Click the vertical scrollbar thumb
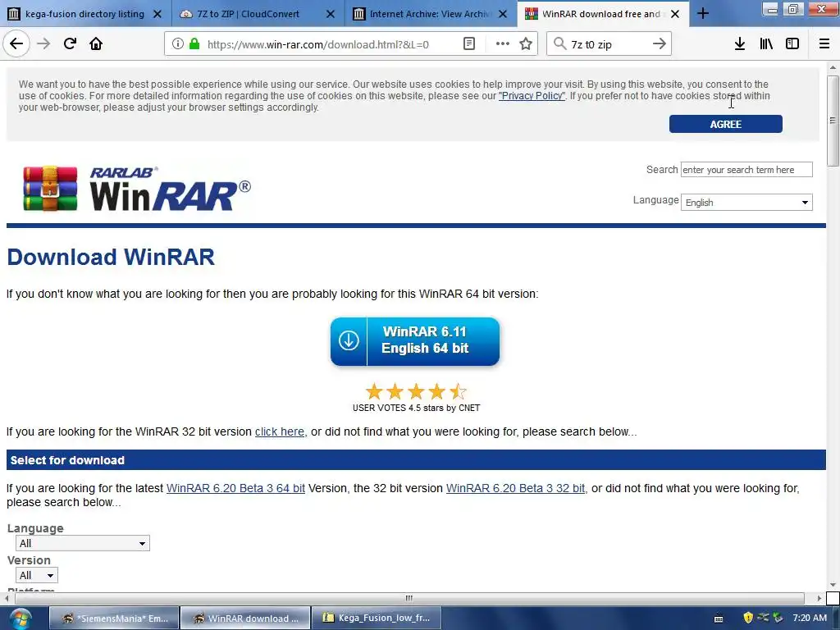Image resolution: width=840 pixels, height=630 pixels. [x=833, y=121]
